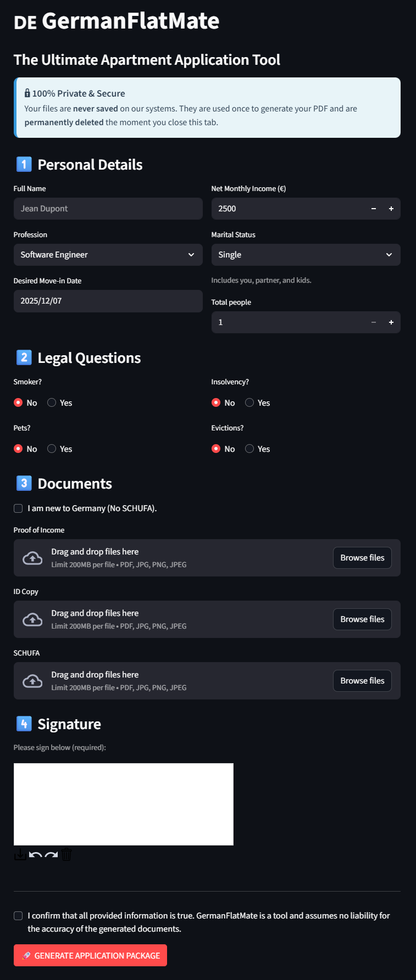Click inside the white signature canvas

[124, 804]
